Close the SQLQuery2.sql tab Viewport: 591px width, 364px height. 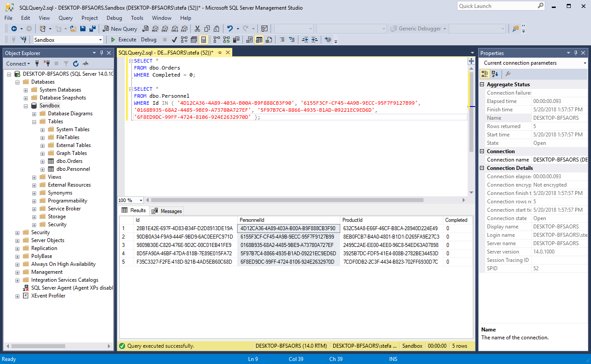click(x=228, y=52)
